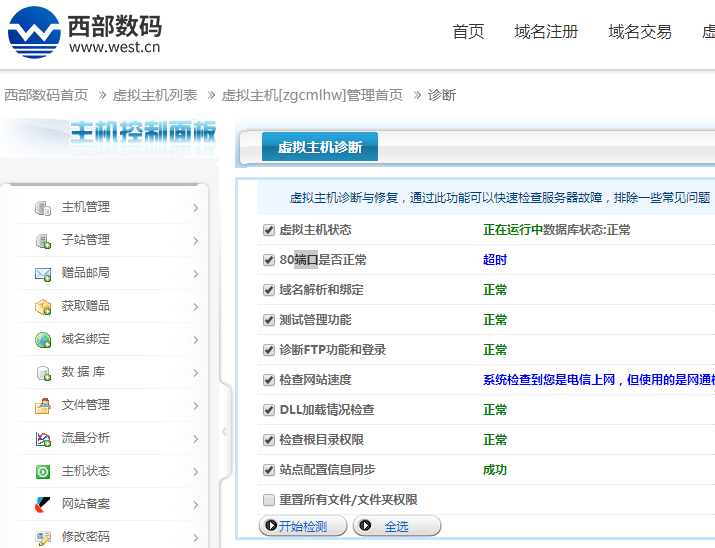Click the 流量分析 chart icon
The height and width of the screenshot is (548, 715).
(x=43, y=439)
